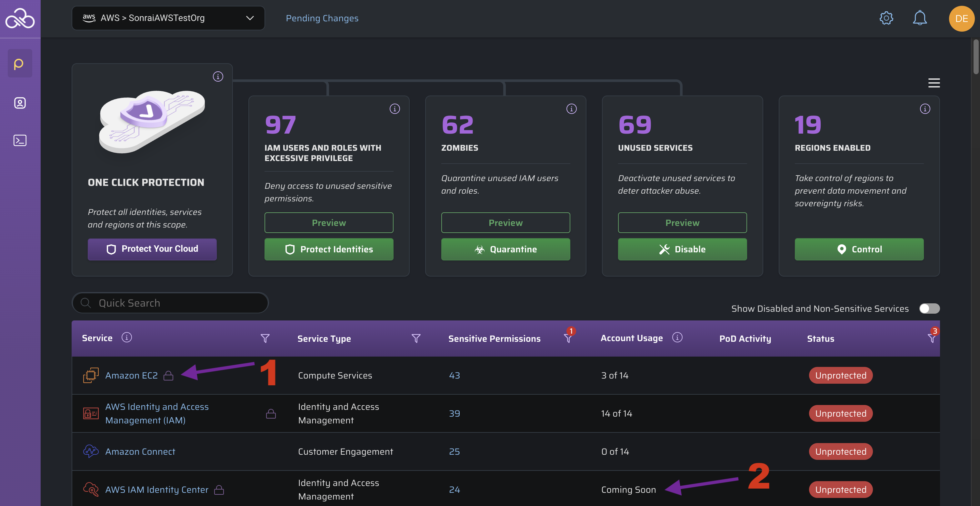This screenshot has width=980, height=506.
Task: Click Protect Identities button
Action: [x=329, y=249]
